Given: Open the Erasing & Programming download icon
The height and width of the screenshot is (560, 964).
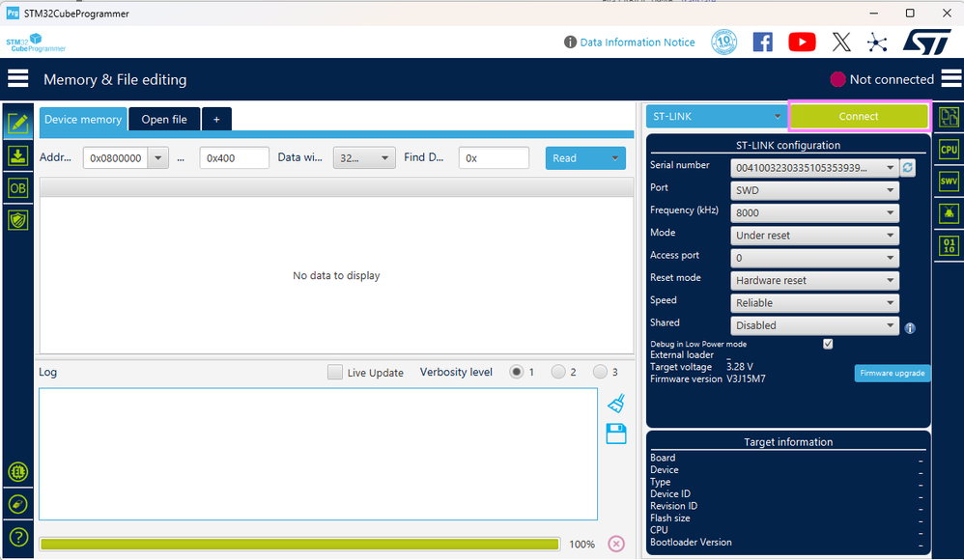Looking at the screenshot, I should 17,155.
